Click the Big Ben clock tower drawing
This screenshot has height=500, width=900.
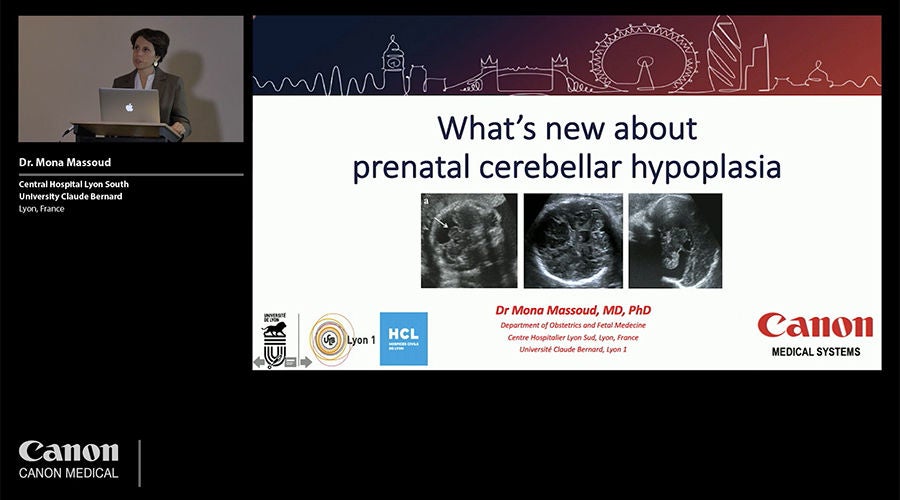[x=394, y=63]
